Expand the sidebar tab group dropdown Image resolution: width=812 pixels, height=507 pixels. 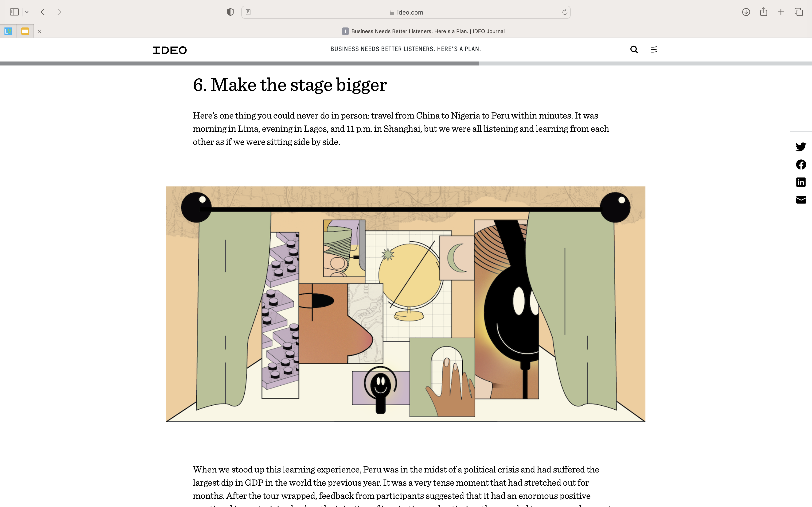pos(27,12)
